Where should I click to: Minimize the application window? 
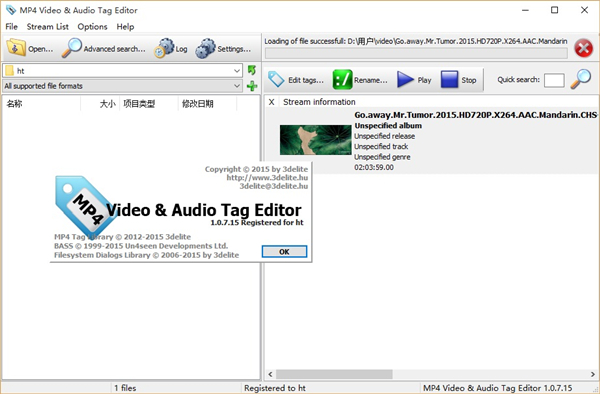pos(525,10)
